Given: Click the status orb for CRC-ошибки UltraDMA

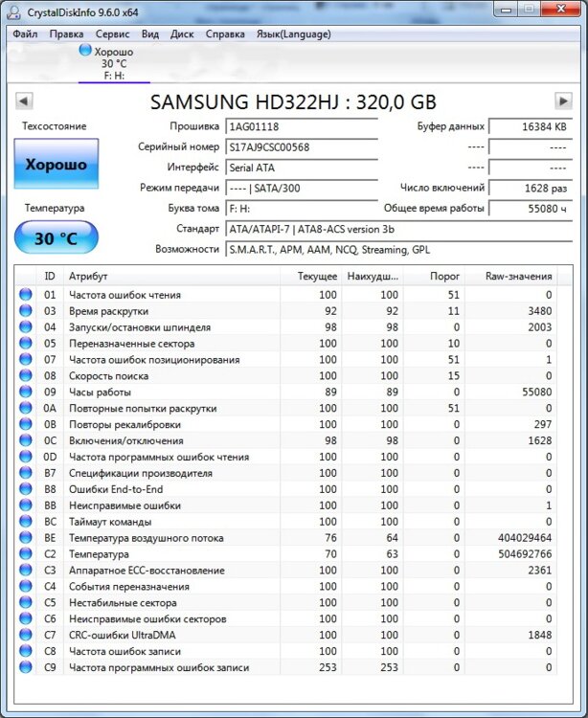Looking at the screenshot, I should point(26,636).
